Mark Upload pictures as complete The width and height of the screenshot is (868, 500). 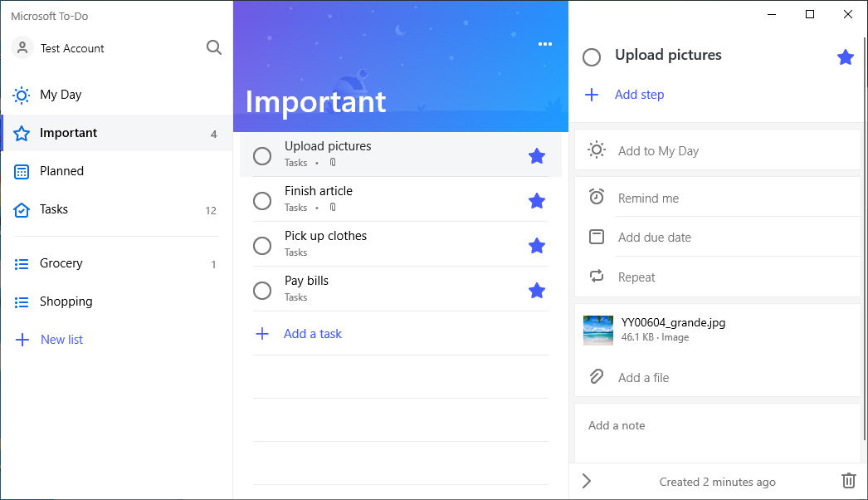pyautogui.click(x=262, y=154)
